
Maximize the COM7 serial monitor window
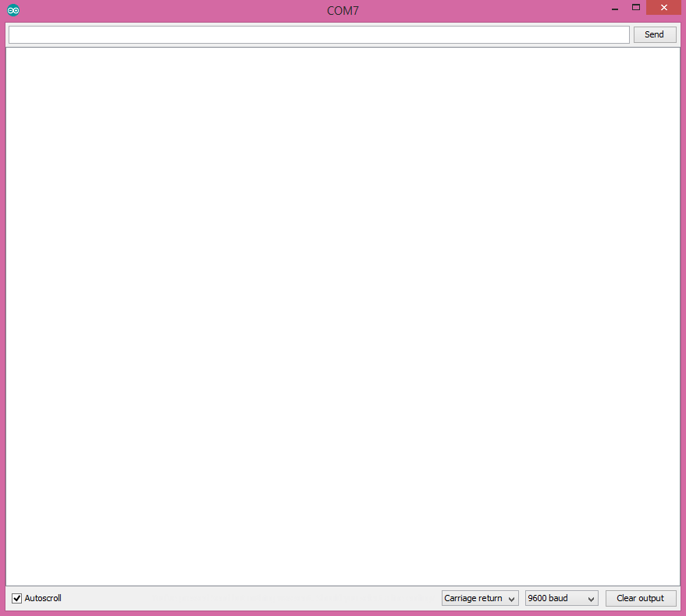click(x=636, y=8)
